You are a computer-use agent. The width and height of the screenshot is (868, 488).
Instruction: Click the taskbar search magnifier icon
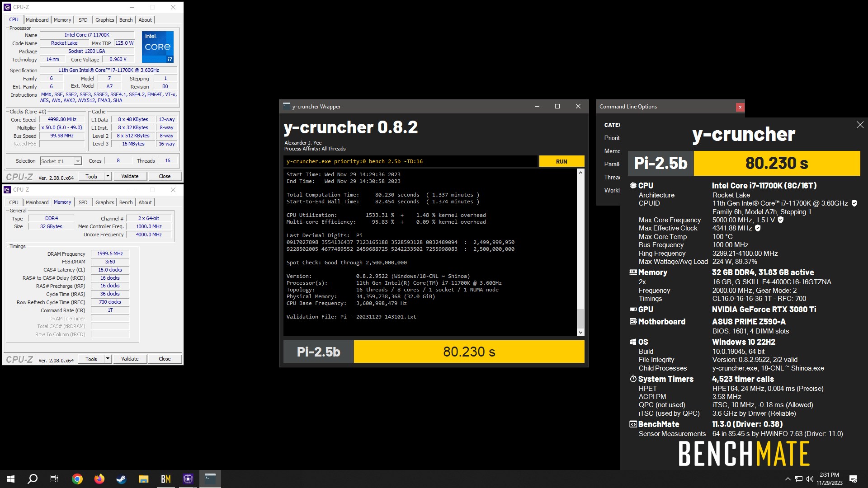tap(33, 479)
